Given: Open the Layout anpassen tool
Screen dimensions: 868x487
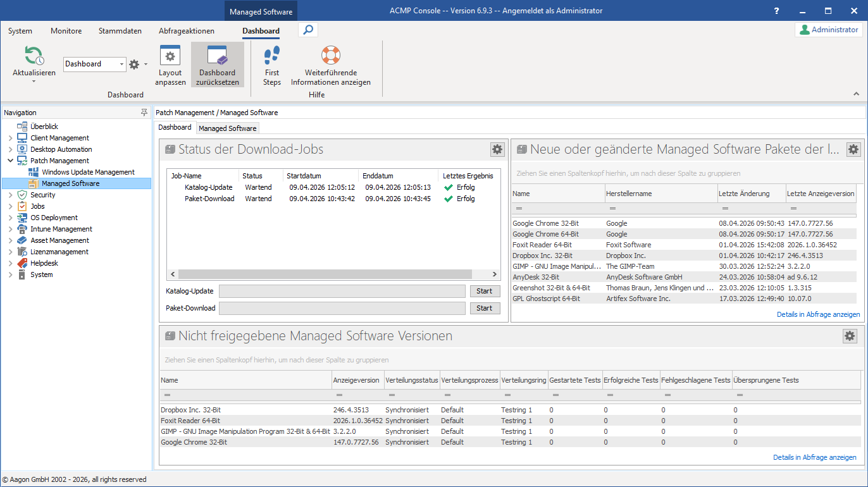Looking at the screenshot, I should click(x=170, y=65).
